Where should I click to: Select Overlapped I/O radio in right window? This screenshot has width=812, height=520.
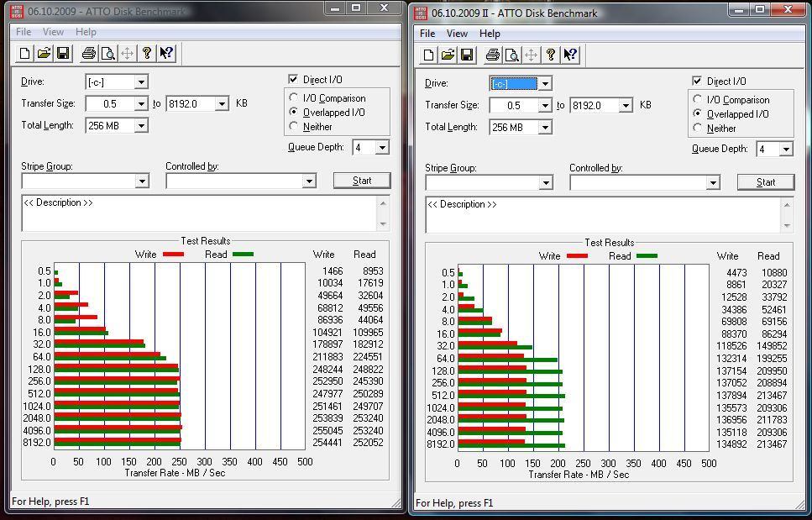[x=698, y=113]
